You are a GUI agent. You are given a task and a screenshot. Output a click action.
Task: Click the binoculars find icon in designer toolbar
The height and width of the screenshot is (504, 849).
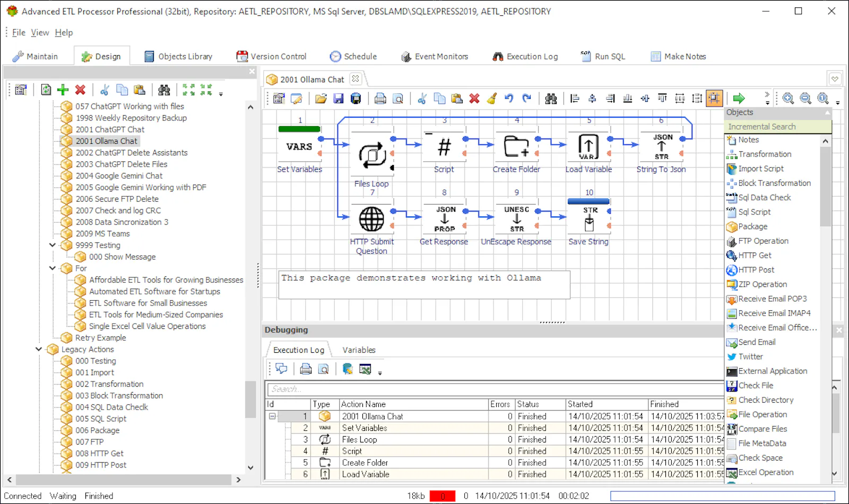click(x=551, y=98)
